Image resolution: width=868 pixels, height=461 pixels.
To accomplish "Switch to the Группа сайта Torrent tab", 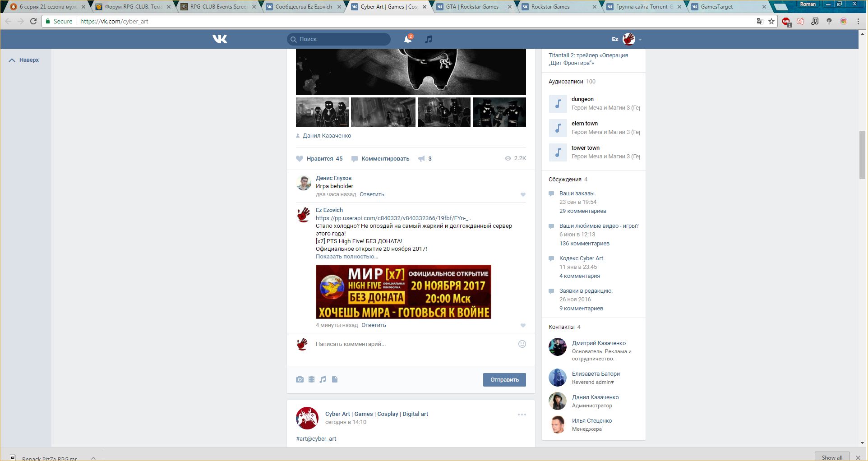I will (x=644, y=7).
